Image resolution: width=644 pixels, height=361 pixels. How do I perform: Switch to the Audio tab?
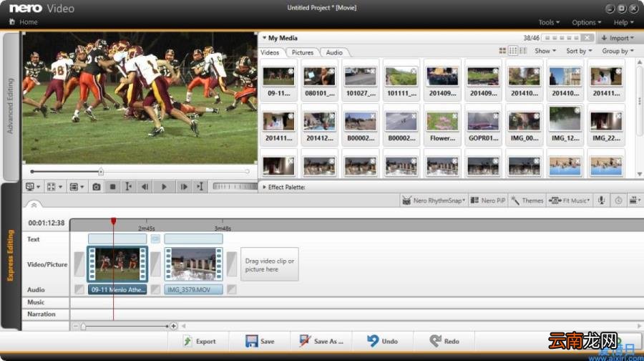[334, 52]
